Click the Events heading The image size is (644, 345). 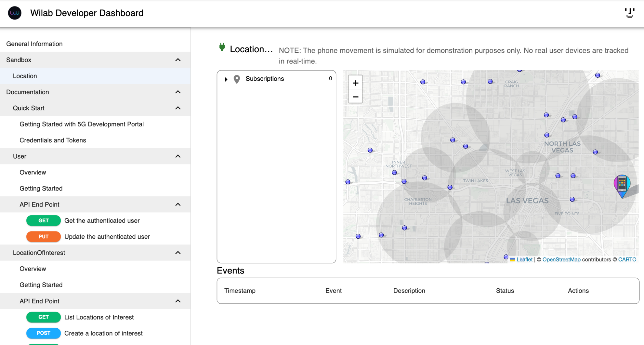(x=230, y=271)
